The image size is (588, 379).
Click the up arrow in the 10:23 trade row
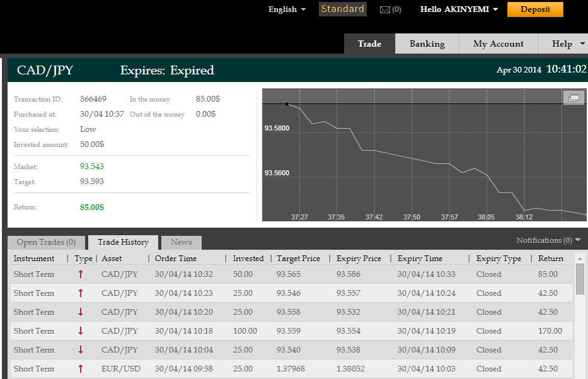point(81,293)
